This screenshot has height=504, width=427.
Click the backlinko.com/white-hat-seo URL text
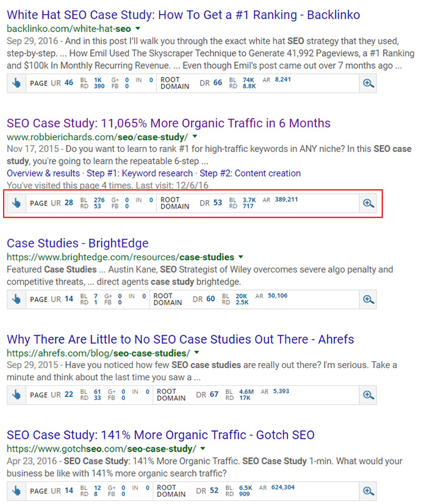click(x=69, y=29)
